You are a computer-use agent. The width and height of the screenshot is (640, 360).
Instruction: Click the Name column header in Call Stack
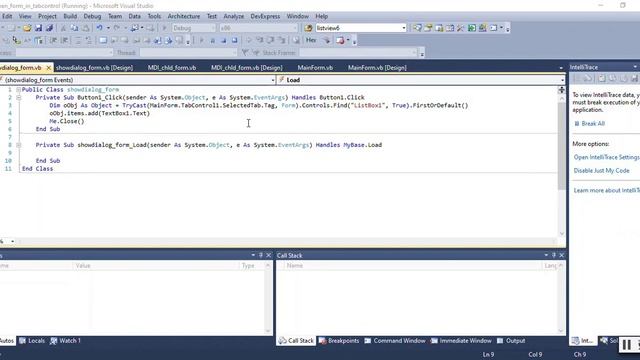[x=413, y=266]
